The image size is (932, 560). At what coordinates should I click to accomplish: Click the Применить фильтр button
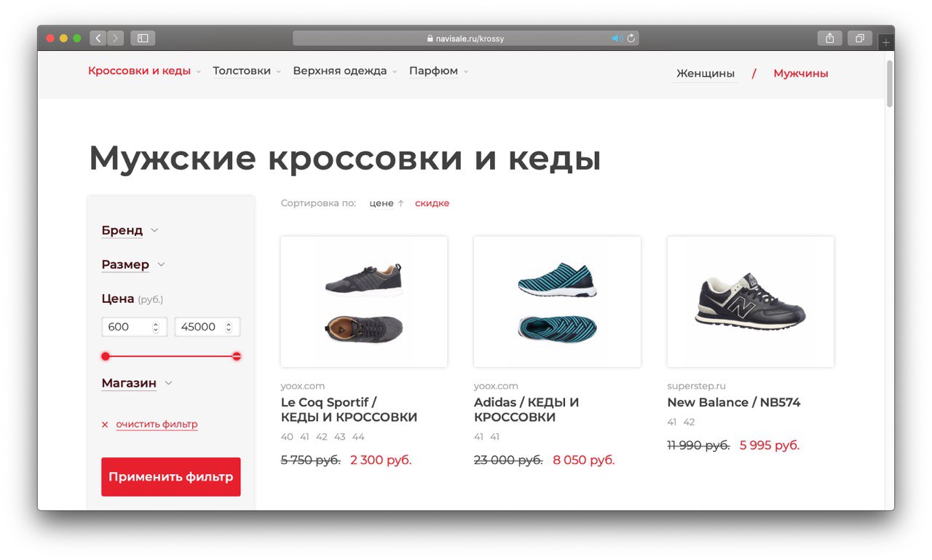tap(170, 477)
